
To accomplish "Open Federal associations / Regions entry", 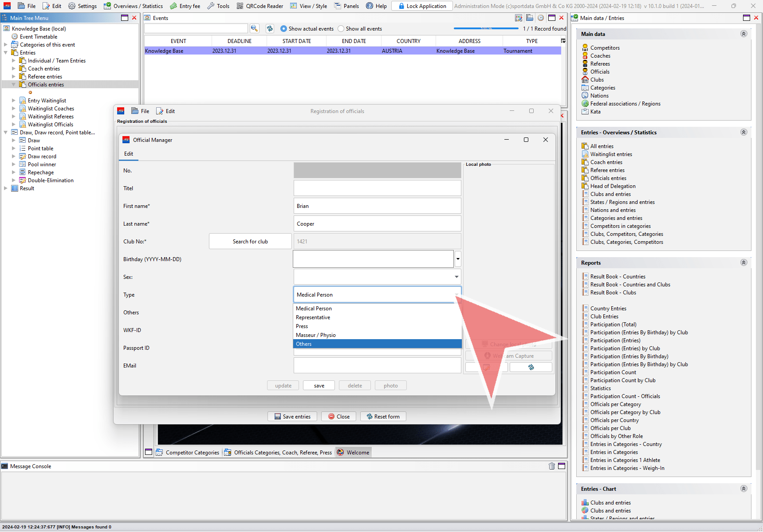I will point(625,104).
